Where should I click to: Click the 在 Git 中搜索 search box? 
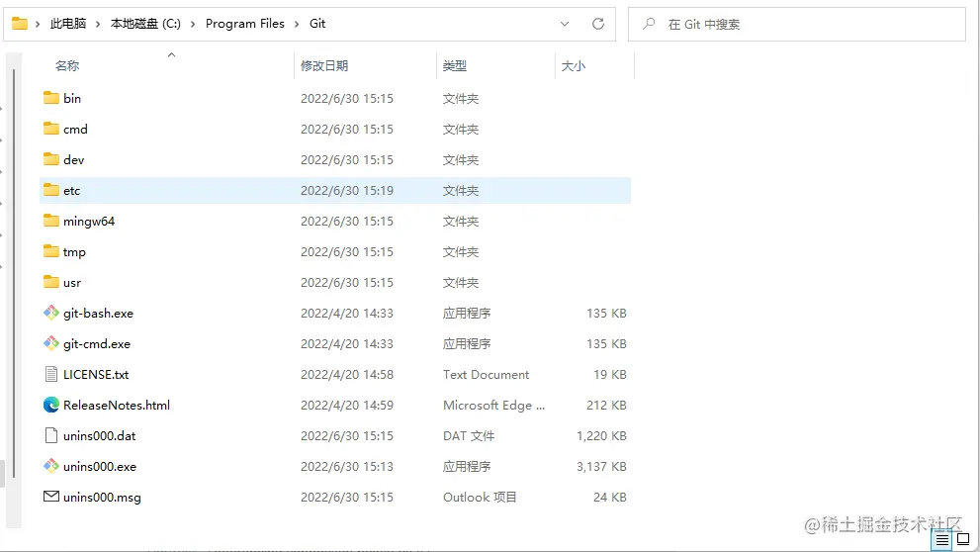797,24
